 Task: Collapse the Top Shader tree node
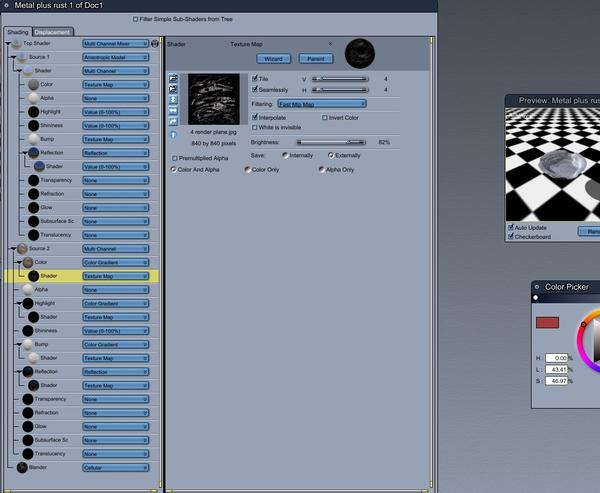[8, 44]
